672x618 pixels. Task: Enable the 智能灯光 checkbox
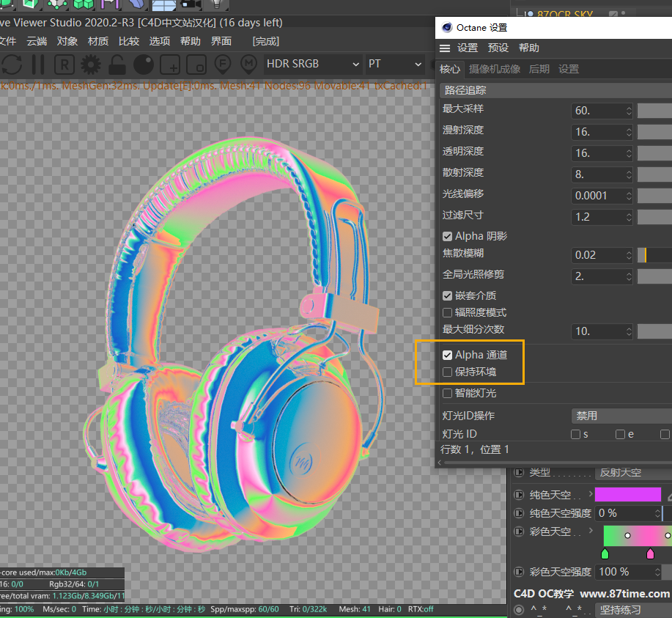pos(448,393)
